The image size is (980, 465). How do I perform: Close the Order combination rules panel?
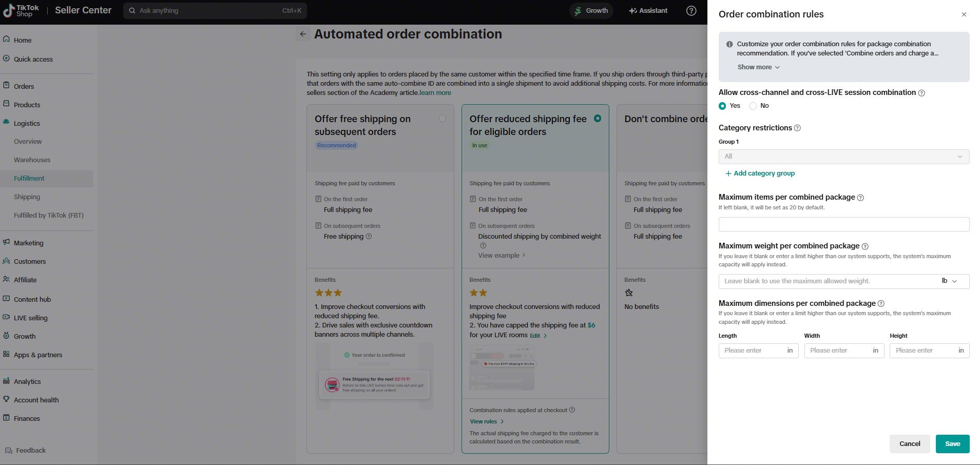(x=964, y=14)
